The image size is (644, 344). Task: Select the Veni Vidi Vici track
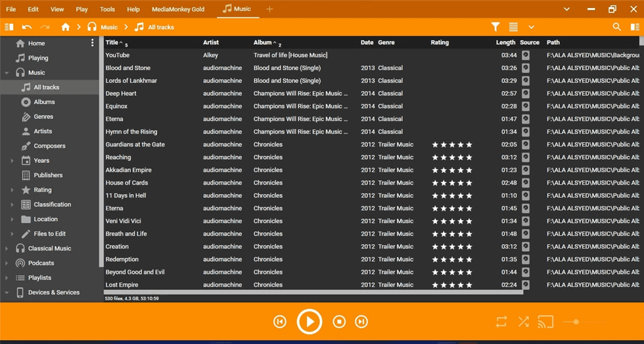pyautogui.click(x=372, y=221)
